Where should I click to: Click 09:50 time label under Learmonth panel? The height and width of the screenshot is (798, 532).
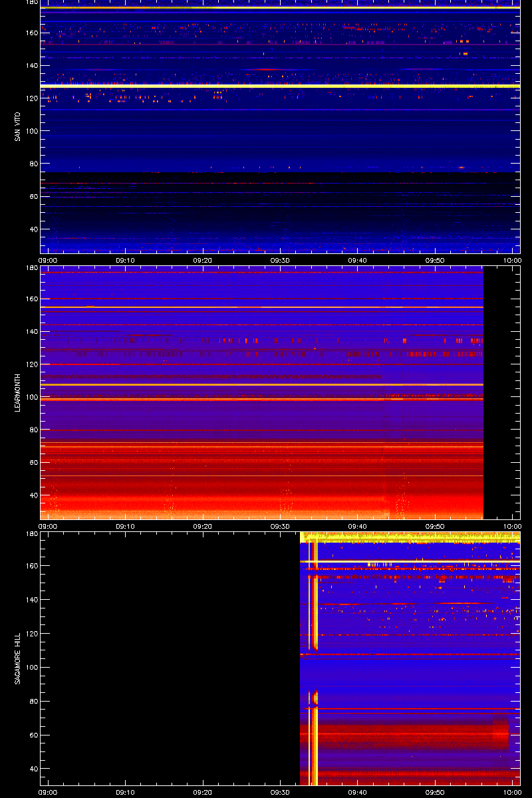435,526
